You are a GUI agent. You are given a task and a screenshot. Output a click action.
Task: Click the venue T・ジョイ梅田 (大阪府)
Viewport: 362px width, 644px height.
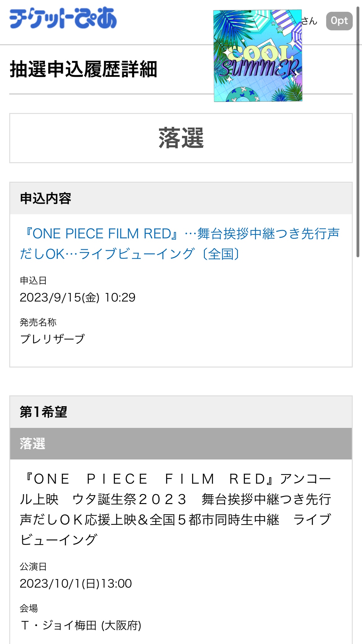(80, 625)
